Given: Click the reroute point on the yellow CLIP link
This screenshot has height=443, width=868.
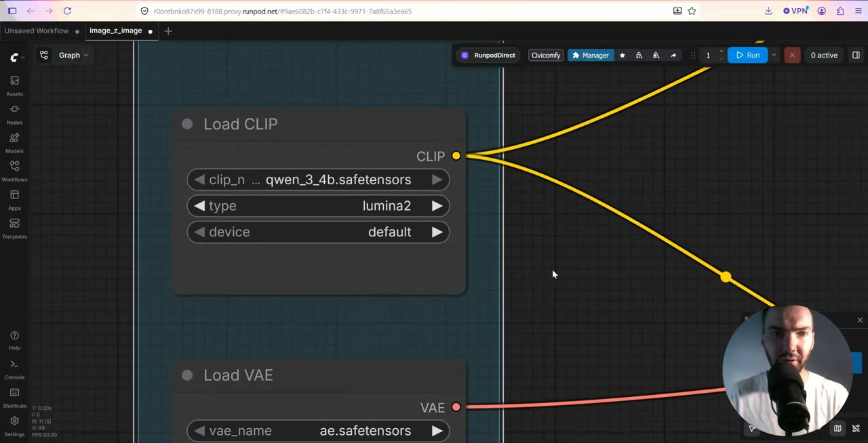Looking at the screenshot, I should pyautogui.click(x=726, y=277).
